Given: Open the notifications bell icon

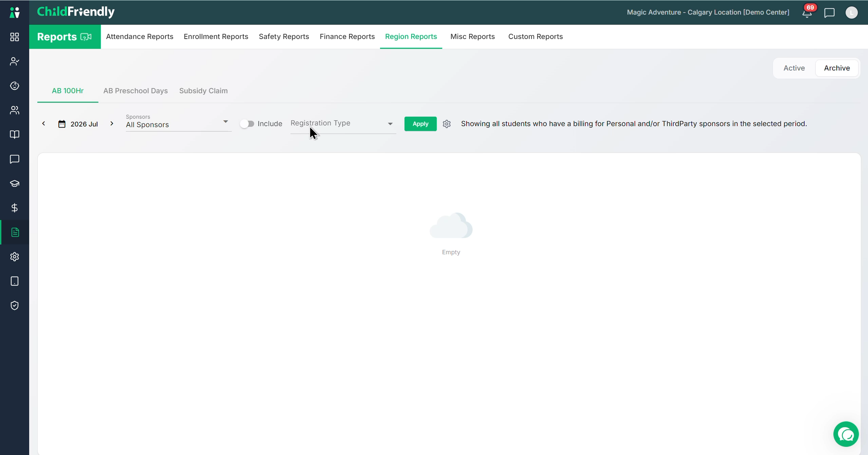Looking at the screenshot, I should (807, 13).
